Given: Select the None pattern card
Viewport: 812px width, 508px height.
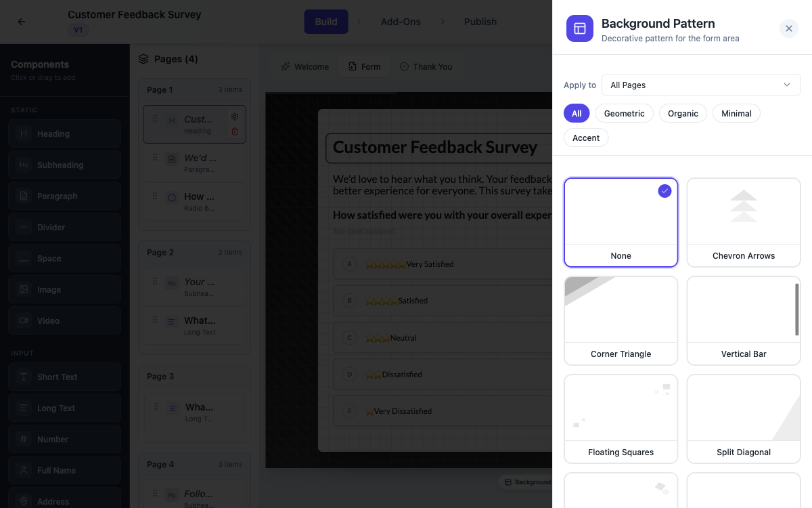Looking at the screenshot, I should coord(621,222).
